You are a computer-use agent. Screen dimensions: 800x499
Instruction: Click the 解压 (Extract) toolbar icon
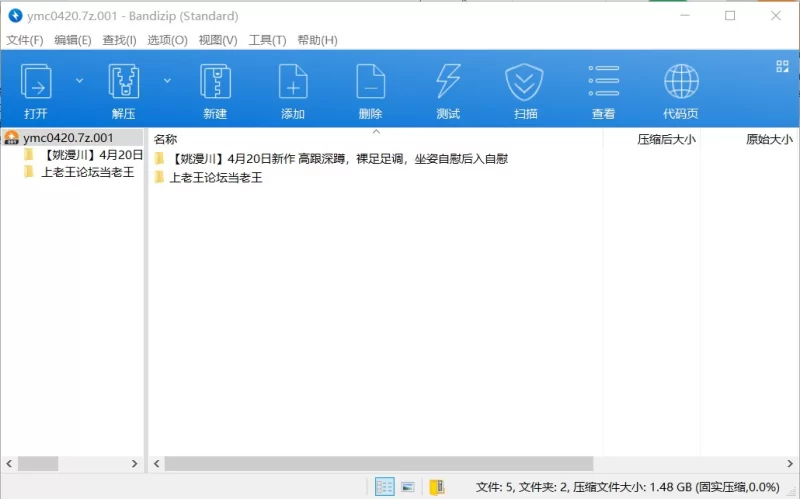point(123,81)
